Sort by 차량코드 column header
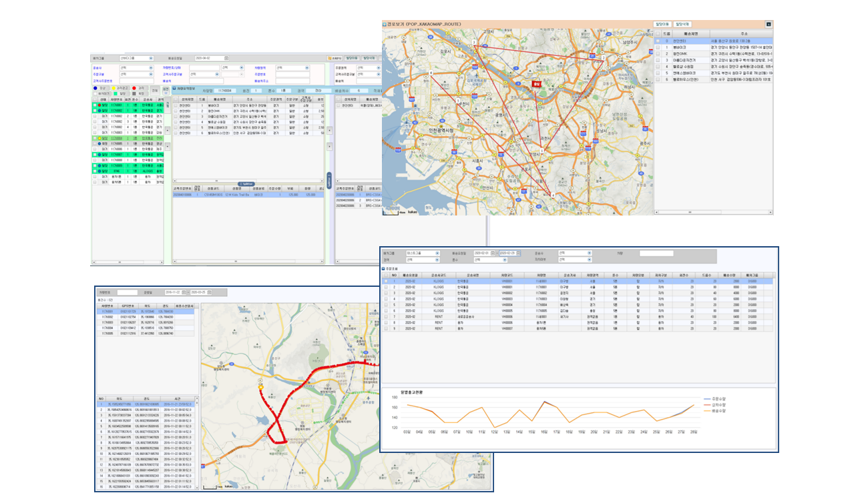Viewport: 868px width, 495px height. click(x=507, y=275)
